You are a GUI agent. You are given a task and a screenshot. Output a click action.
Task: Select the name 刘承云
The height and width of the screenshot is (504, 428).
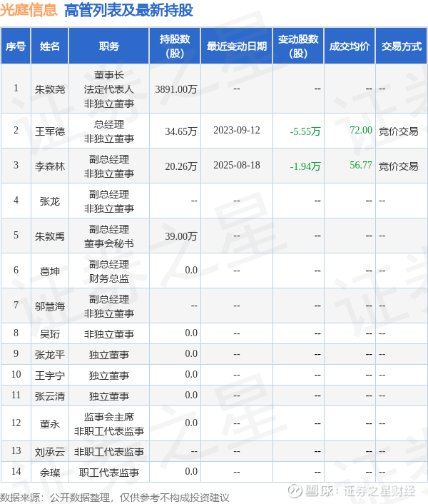coord(50,452)
